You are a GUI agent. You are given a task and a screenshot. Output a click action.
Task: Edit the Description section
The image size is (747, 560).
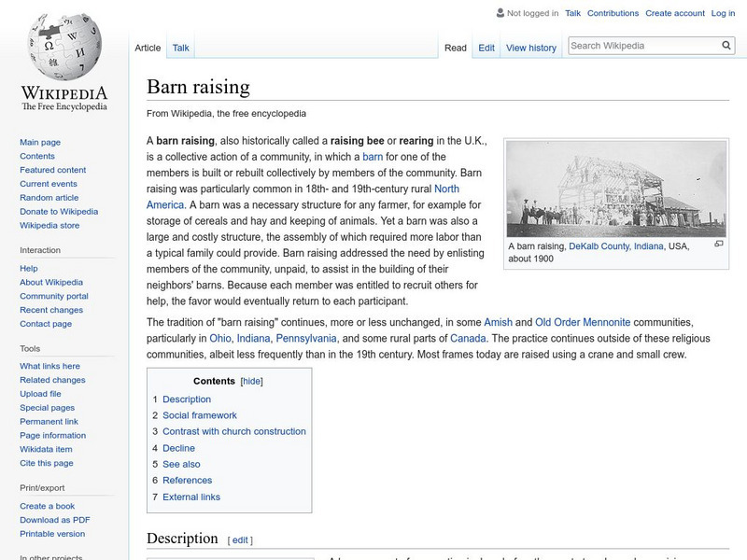click(x=241, y=539)
